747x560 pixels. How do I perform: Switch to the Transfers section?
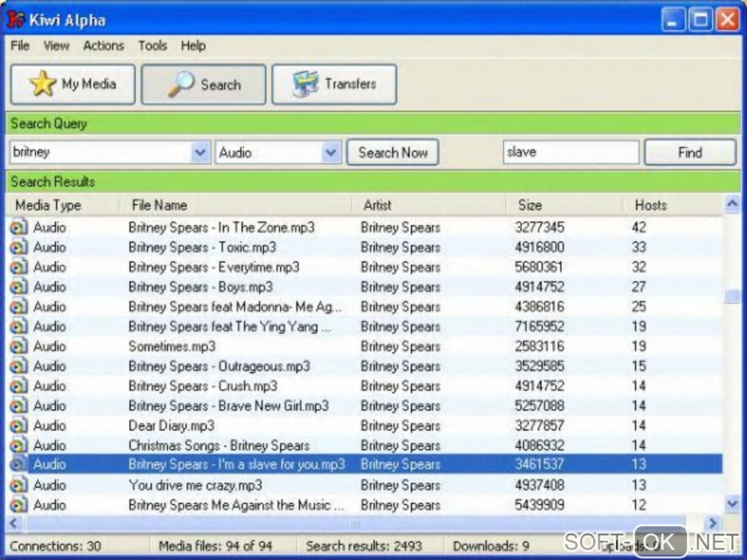click(x=334, y=84)
